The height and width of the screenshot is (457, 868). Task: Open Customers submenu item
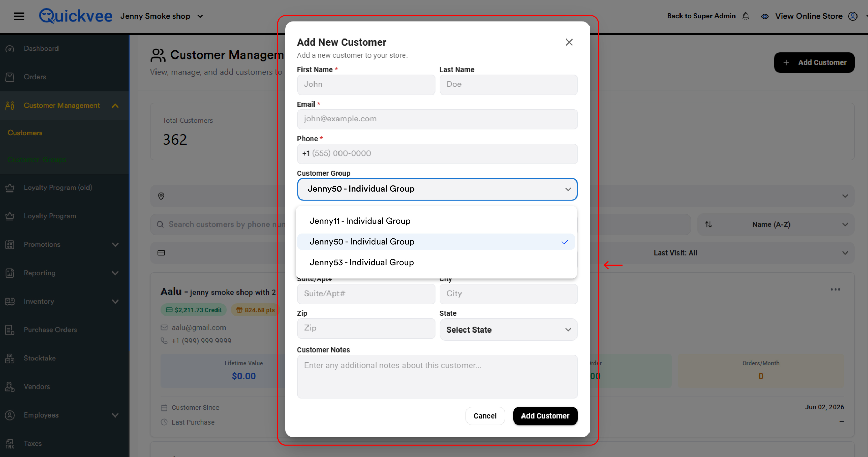tap(25, 133)
